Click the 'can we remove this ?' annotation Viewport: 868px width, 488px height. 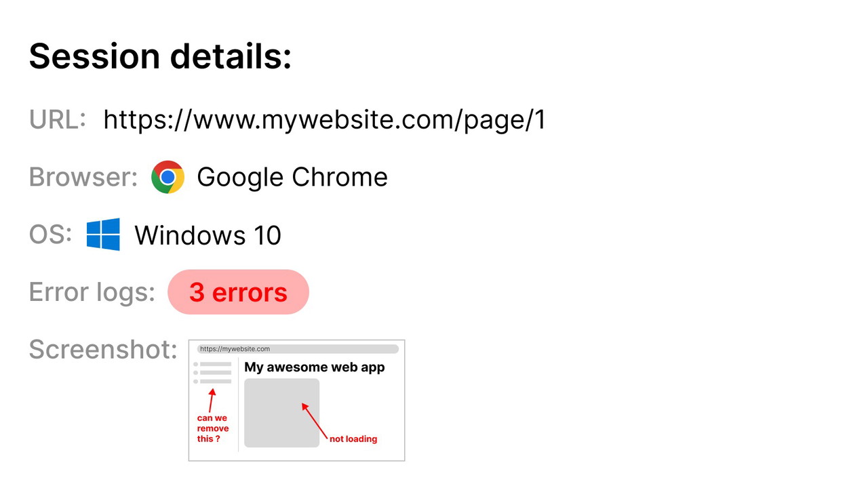[x=213, y=428]
